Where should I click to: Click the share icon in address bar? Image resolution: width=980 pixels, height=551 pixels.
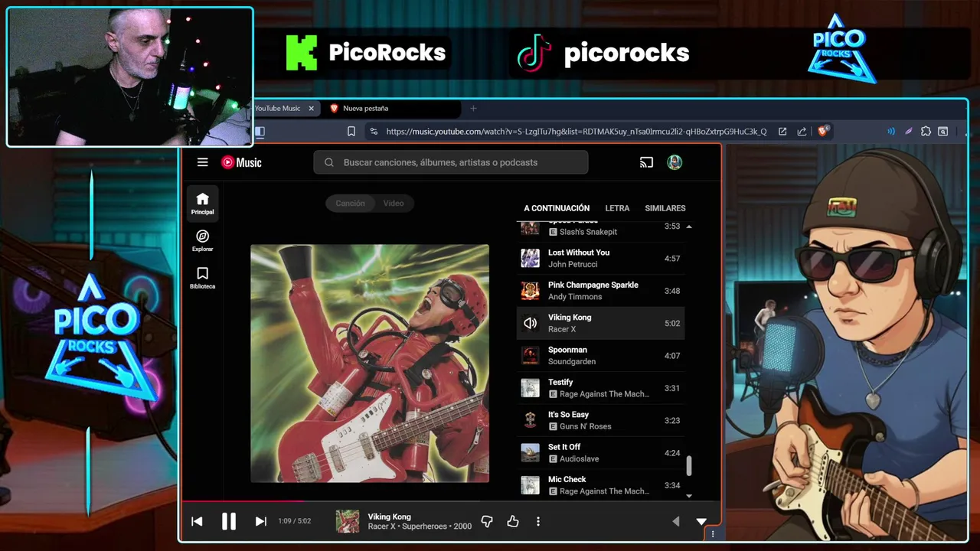coord(802,132)
